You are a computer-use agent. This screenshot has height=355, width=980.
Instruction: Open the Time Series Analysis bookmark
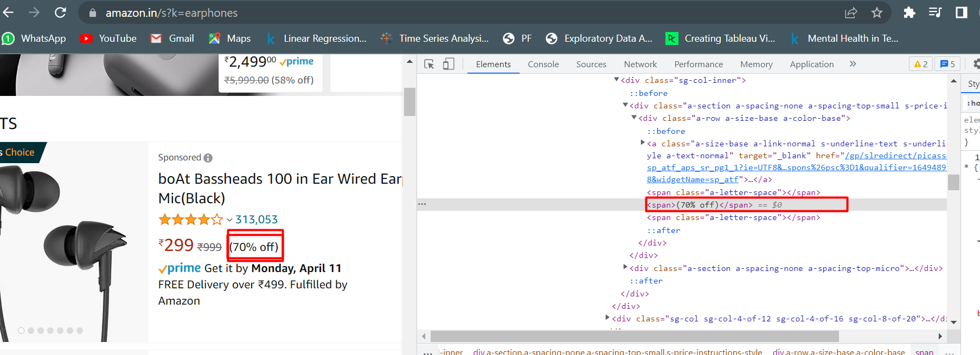pyautogui.click(x=435, y=38)
